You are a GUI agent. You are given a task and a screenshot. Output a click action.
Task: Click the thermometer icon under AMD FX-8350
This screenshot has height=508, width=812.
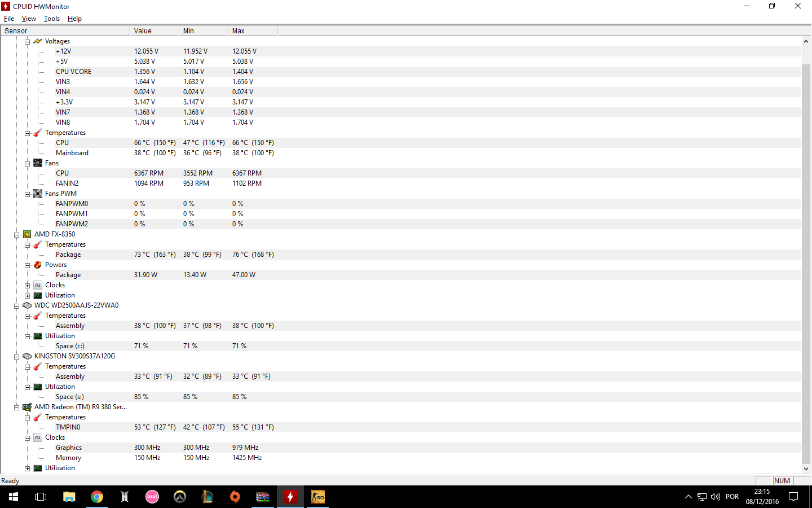coord(38,244)
